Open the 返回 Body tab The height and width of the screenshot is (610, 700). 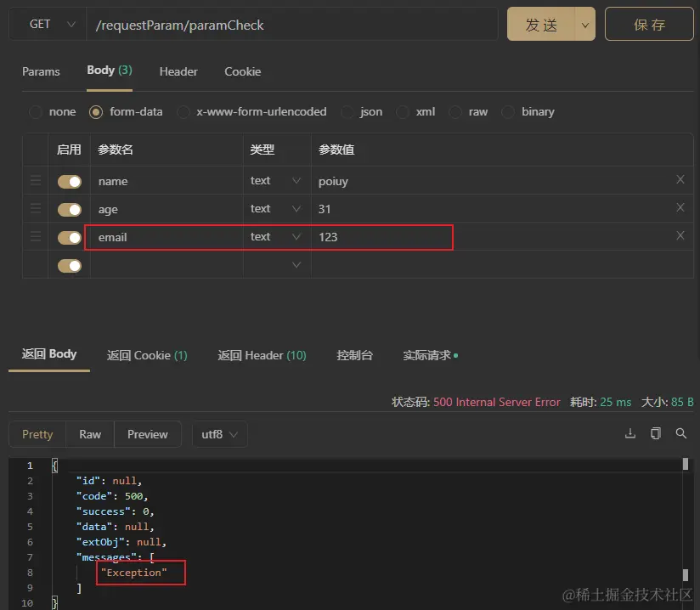click(49, 354)
